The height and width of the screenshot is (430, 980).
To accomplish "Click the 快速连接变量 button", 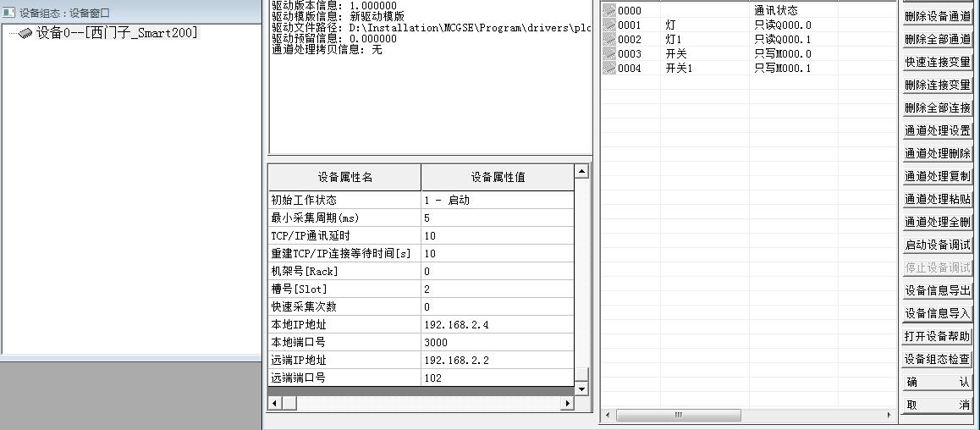I will pyautogui.click(x=938, y=62).
